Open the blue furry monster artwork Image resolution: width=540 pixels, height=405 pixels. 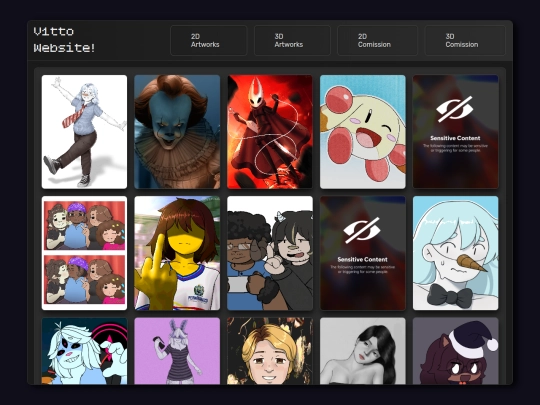(x=84, y=351)
